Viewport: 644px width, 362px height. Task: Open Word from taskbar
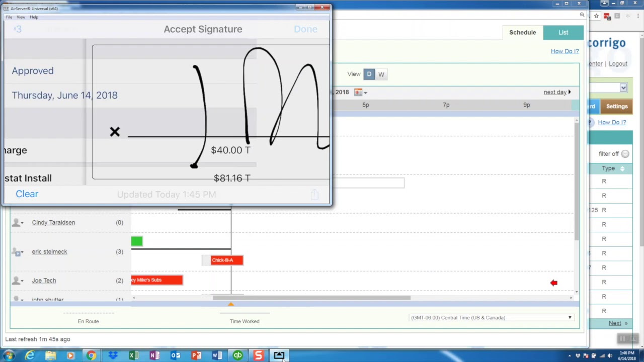[x=217, y=355]
